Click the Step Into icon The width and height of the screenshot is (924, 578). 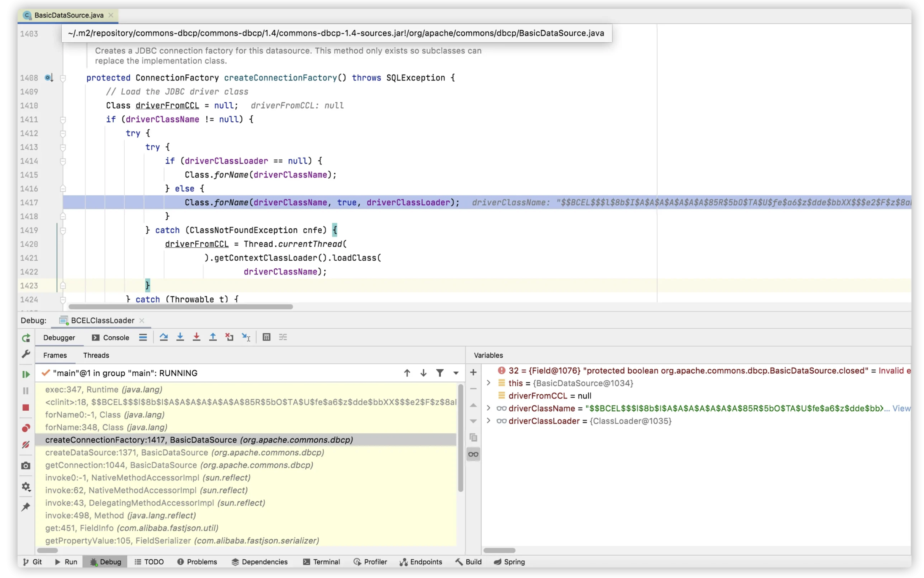(180, 337)
